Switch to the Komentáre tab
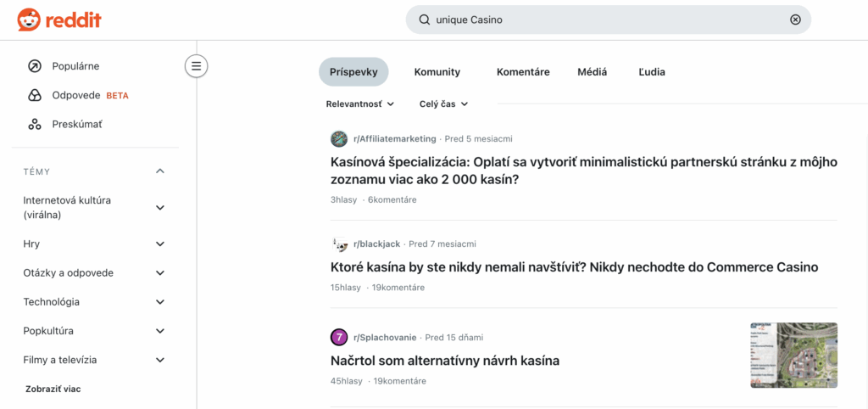868x409 pixels. coord(523,72)
